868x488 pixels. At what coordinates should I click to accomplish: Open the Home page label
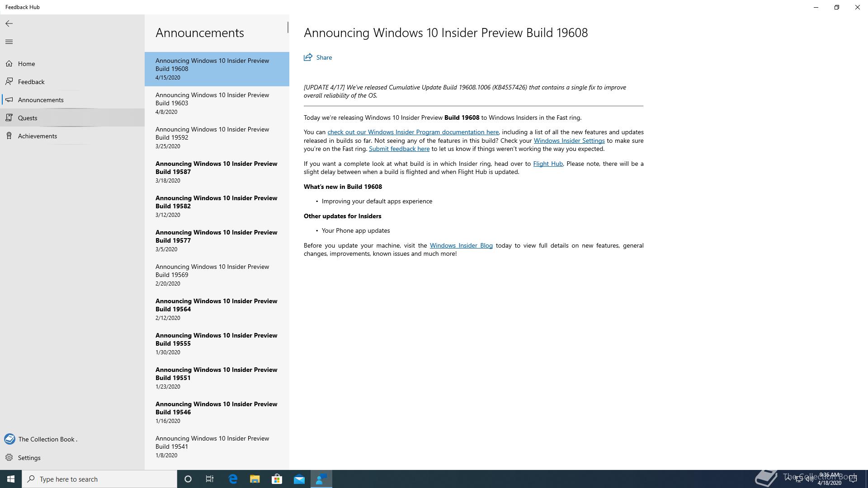coord(27,64)
